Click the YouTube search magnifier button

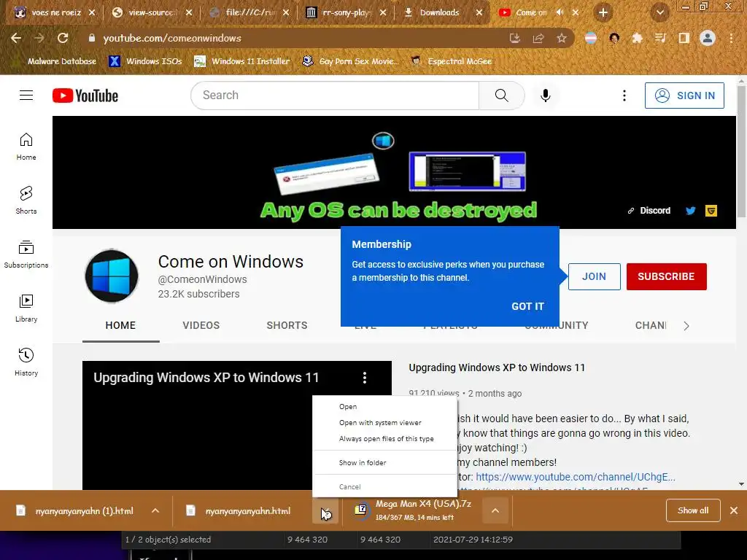[x=502, y=96]
